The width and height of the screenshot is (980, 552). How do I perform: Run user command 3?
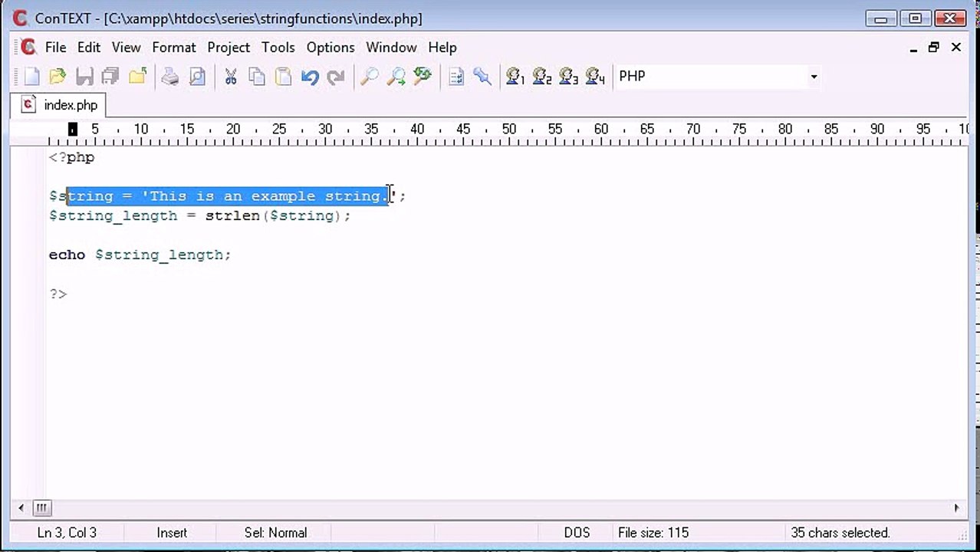click(x=568, y=76)
